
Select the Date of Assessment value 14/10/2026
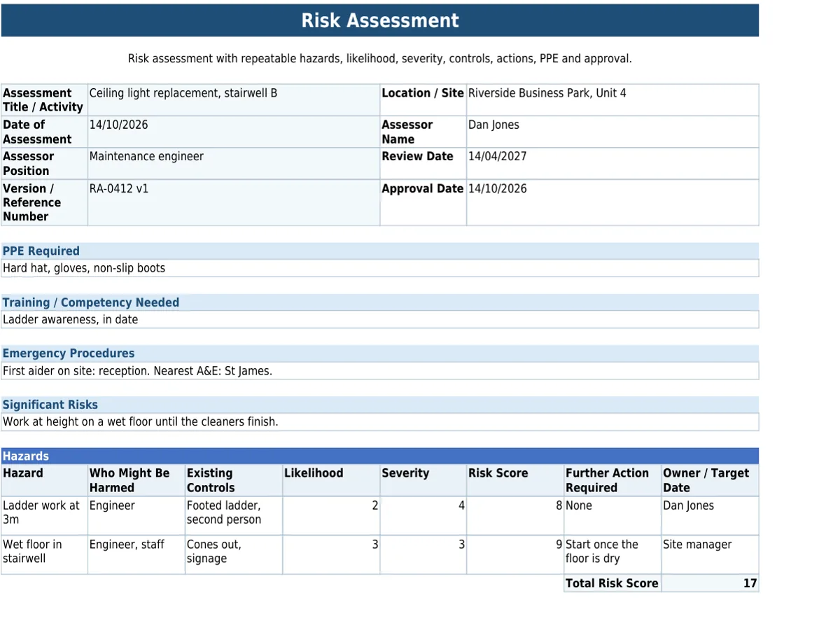click(x=234, y=132)
